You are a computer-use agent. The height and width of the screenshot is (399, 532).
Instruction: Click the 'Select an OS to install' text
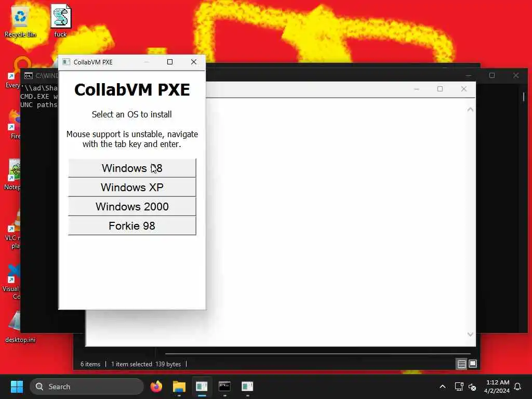click(131, 114)
